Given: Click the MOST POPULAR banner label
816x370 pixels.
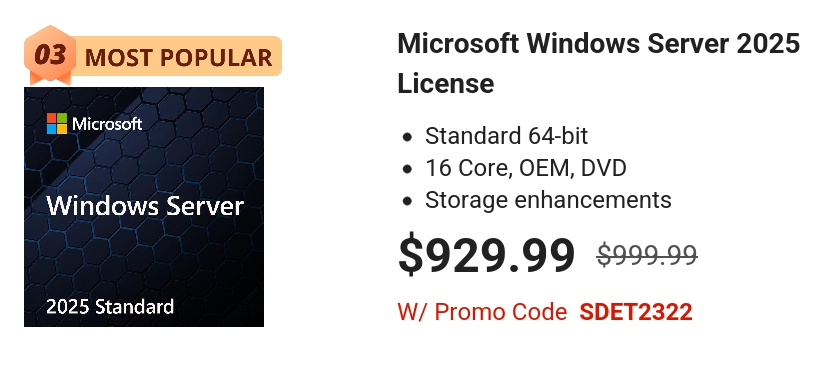Looking at the screenshot, I should coord(178,57).
